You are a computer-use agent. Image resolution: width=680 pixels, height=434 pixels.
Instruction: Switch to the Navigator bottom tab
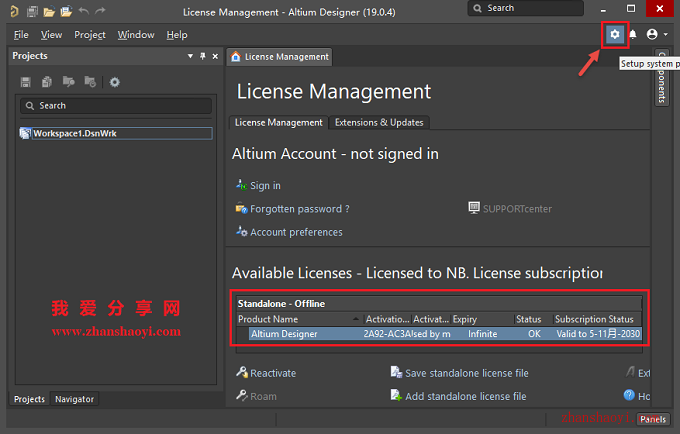(x=74, y=399)
